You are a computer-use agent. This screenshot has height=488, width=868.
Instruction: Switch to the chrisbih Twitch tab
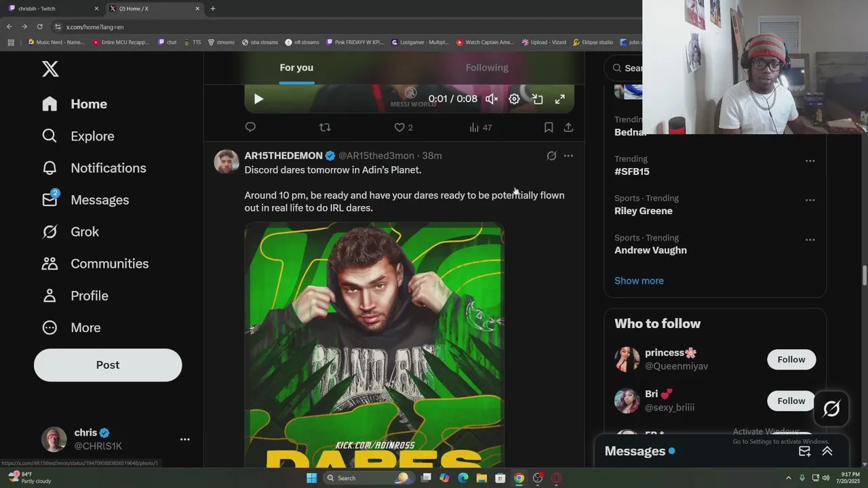point(53,9)
